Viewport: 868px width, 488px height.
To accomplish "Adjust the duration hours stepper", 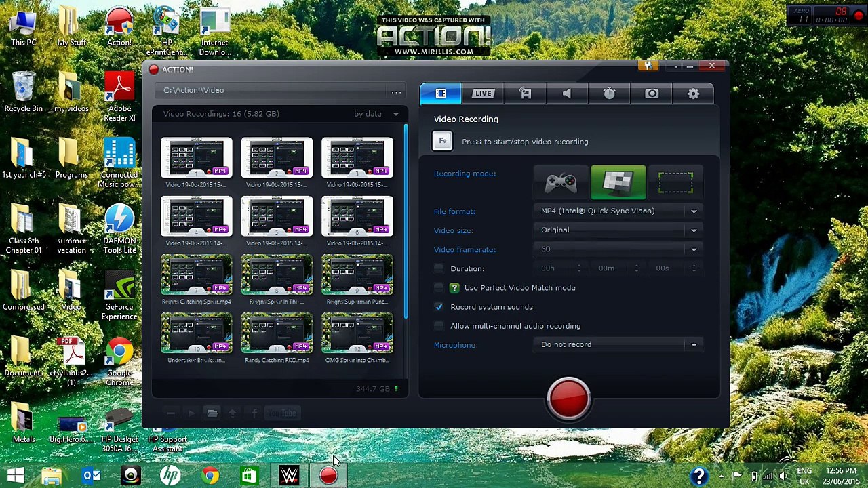I will tap(578, 268).
